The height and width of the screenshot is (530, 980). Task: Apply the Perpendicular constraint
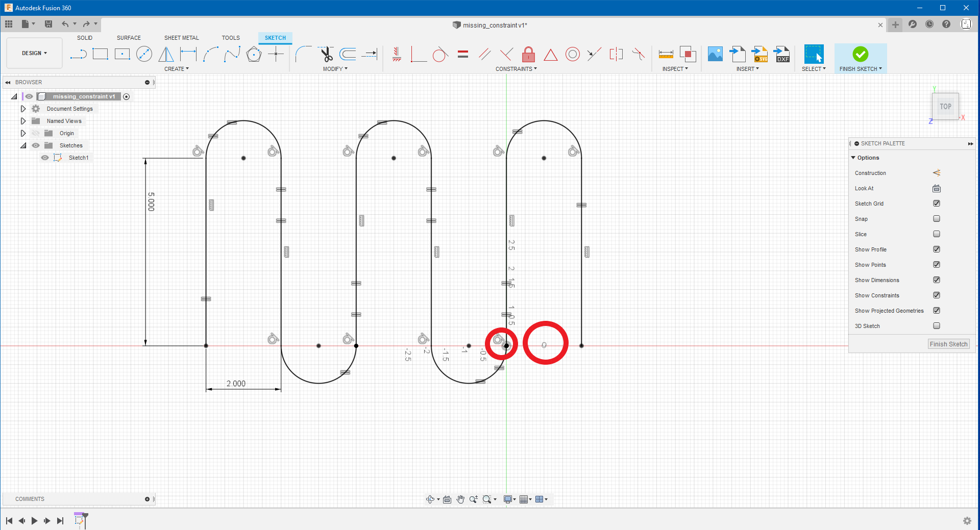point(506,54)
